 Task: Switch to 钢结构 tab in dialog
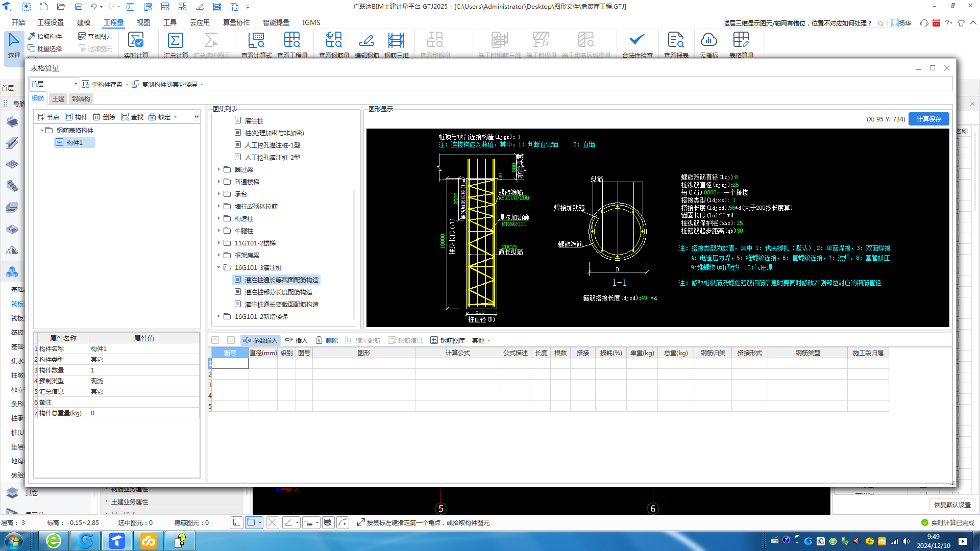(81, 98)
